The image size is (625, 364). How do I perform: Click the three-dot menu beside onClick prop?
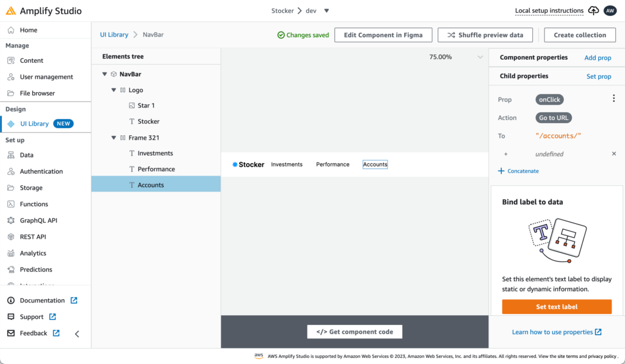click(613, 99)
